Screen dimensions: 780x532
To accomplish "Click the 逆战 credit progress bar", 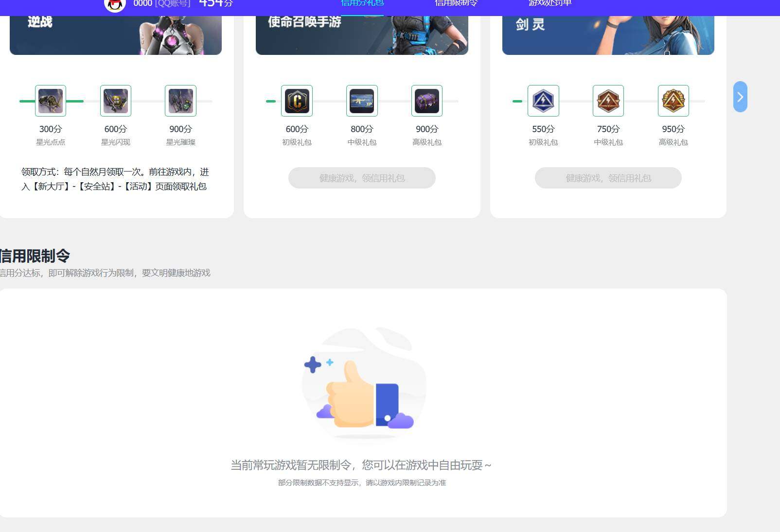I will (116, 101).
